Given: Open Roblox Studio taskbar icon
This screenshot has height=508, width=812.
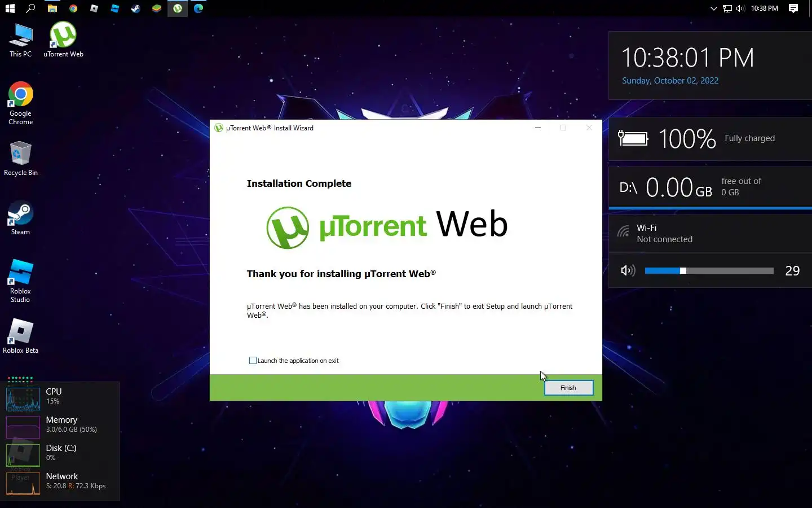Looking at the screenshot, I should (x=114, y=8).
